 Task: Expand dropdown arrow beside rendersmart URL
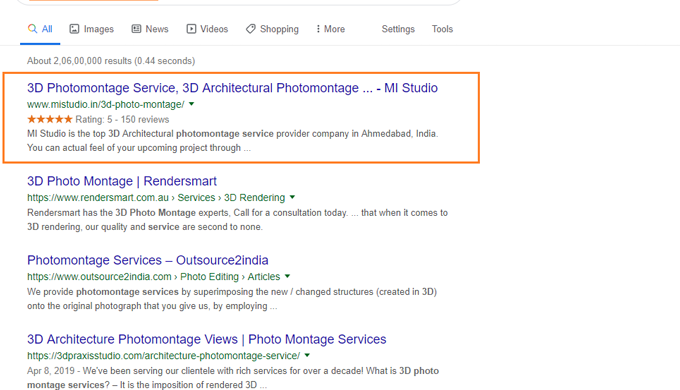click(x=292, y=197)
